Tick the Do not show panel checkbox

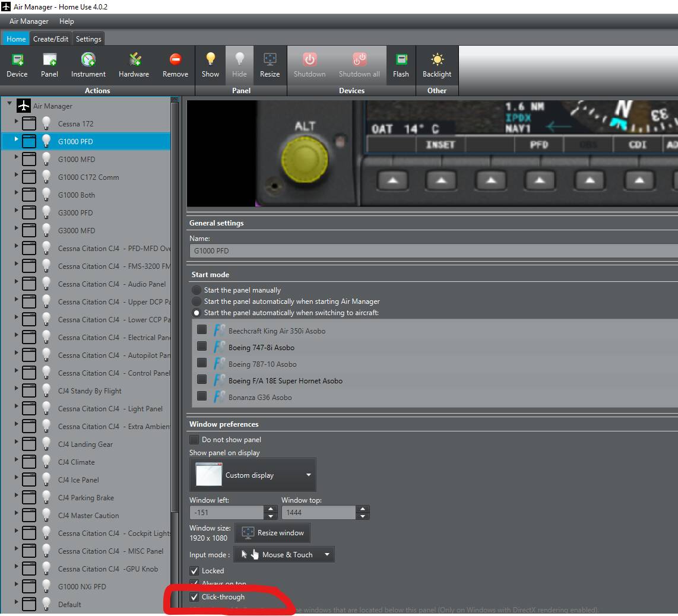[194, 440]
